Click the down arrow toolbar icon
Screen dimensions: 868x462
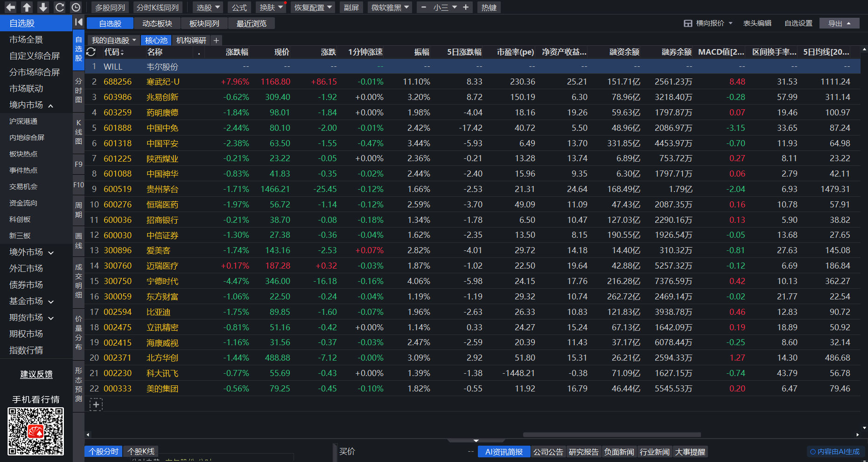point(43,7)
